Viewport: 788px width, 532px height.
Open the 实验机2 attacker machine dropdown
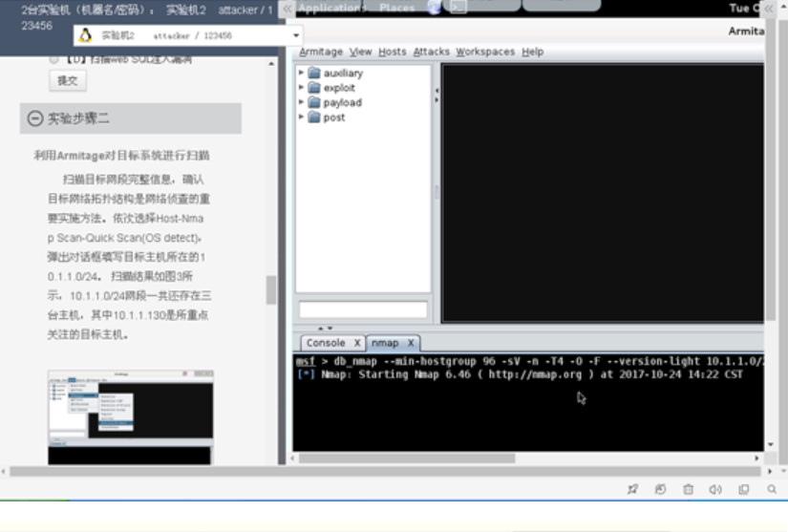pos(296,35)
